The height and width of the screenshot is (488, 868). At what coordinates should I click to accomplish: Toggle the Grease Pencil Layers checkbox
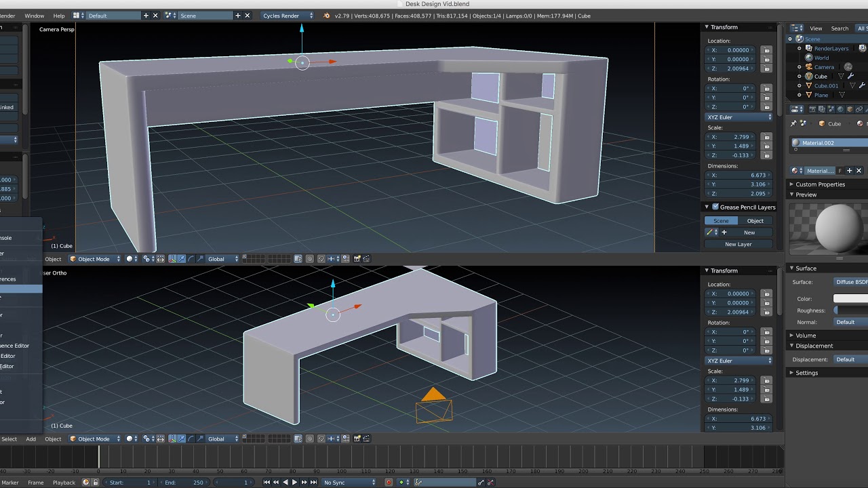(715, 207)
